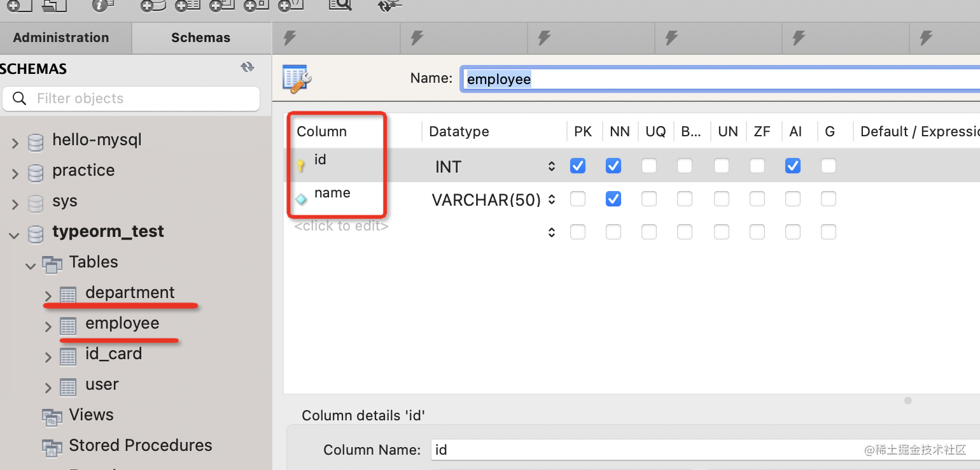This screenshot has width=980, height=470.
Task: Switch to the Administration tab
Action: click(61, 38)
